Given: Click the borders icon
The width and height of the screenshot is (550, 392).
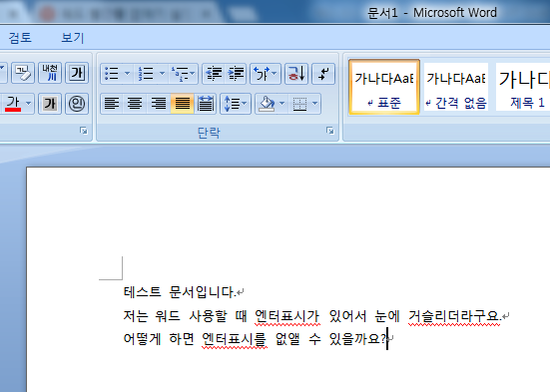Looking at the screenshot, I should point(299,104).
